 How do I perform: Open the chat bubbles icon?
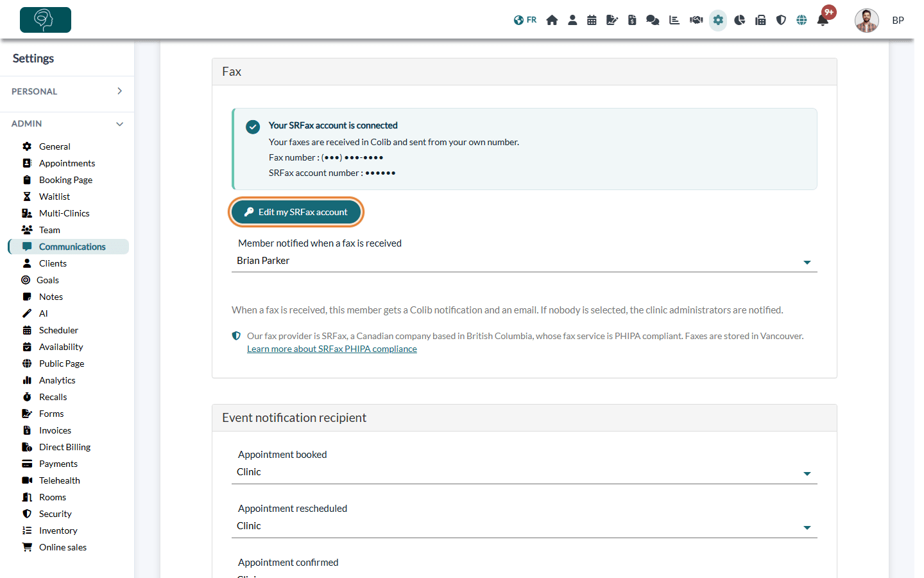(x=653, y=20)
